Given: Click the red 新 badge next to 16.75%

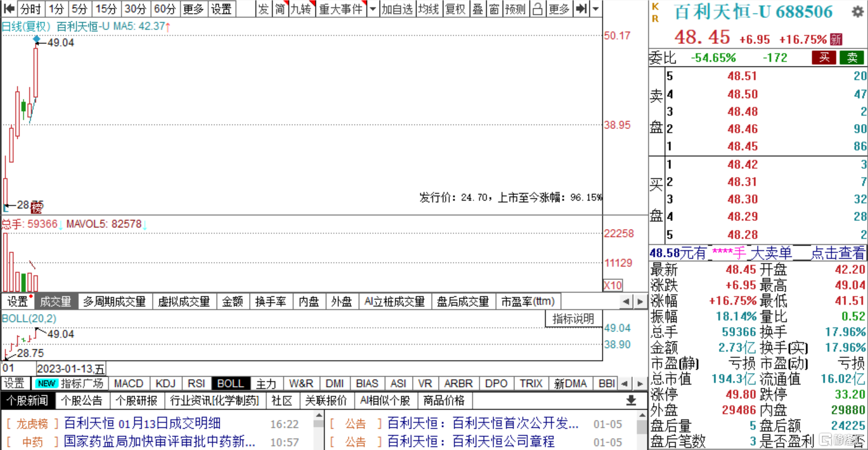Looking at the screenshot, I should (x=836, y=39).
